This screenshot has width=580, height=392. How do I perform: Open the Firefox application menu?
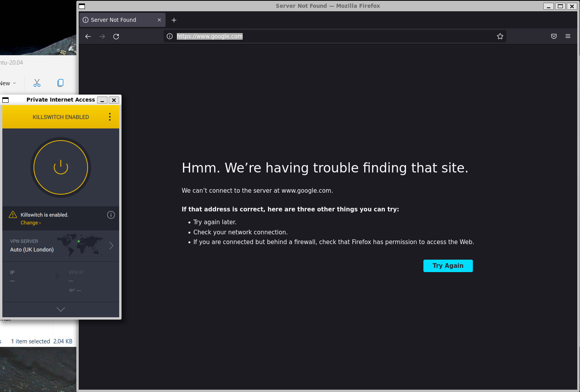[568, 36]
